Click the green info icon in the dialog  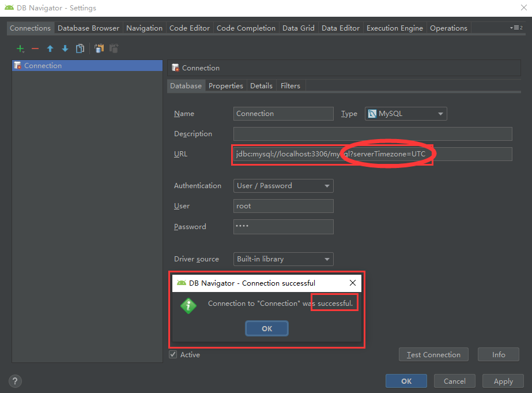click(188, 305)
